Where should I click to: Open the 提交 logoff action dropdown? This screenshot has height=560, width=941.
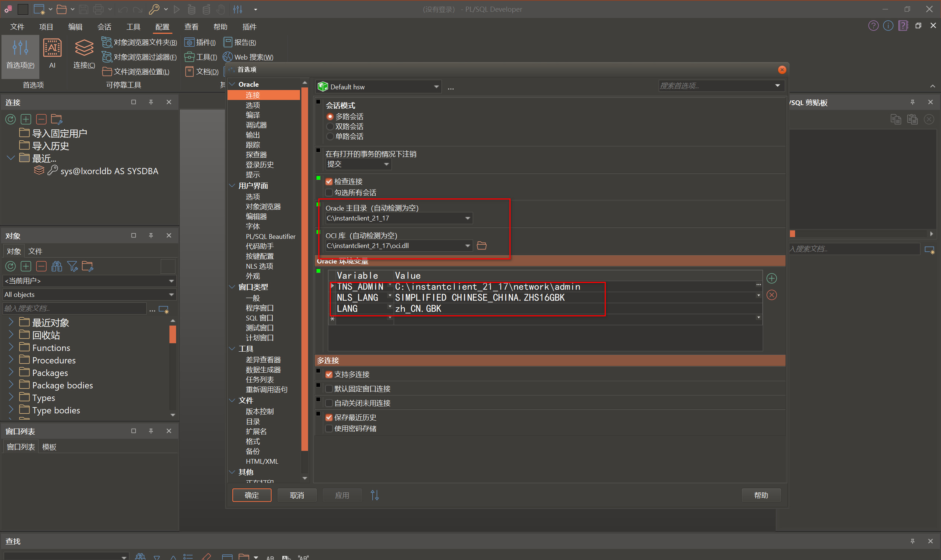click(x=386, y=164)
